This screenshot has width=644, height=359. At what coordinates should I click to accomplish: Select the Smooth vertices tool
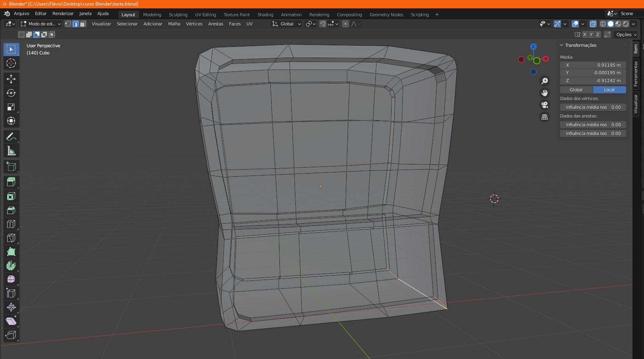(11, 279)
